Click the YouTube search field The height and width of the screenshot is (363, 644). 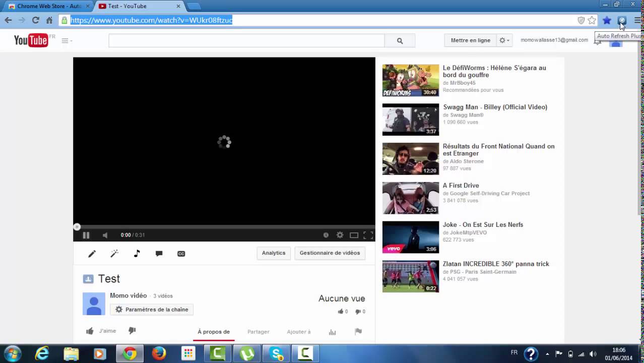pyautogui.click(x=246, y=41)
